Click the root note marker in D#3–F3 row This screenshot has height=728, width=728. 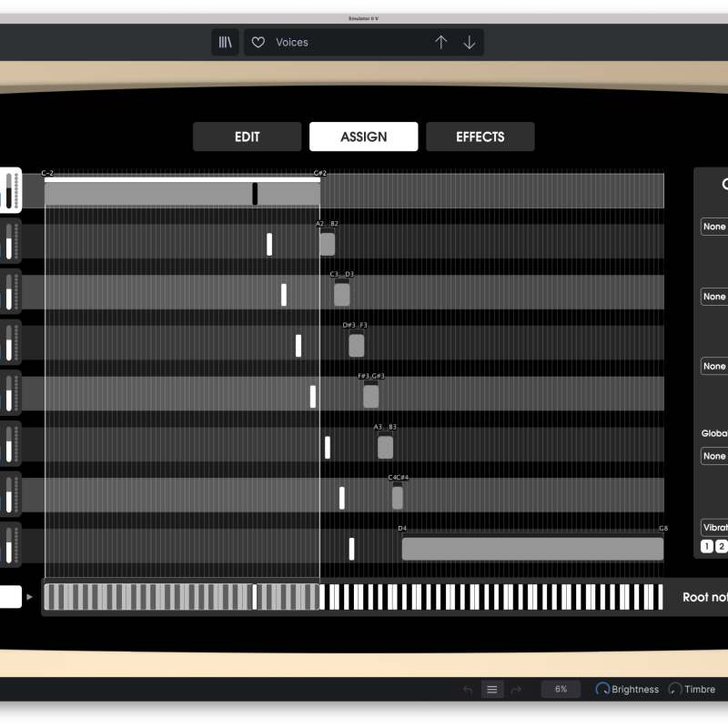pyautogui.click(x=298, y=346)
